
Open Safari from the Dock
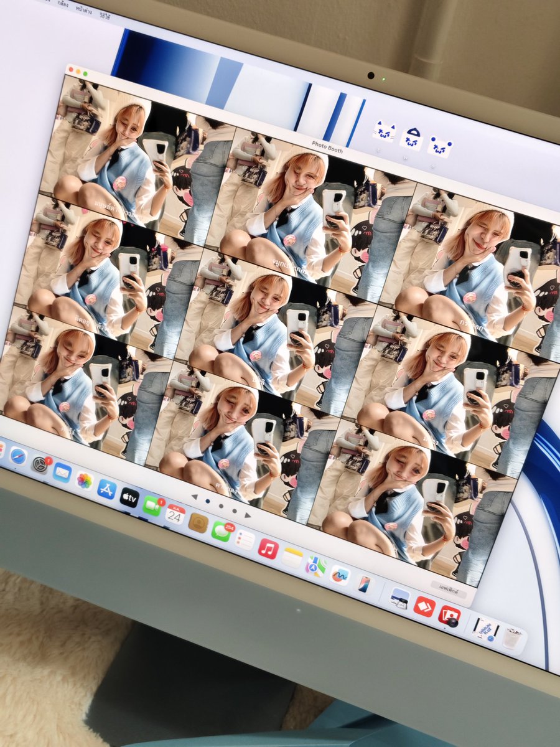[x=18, y=456]
